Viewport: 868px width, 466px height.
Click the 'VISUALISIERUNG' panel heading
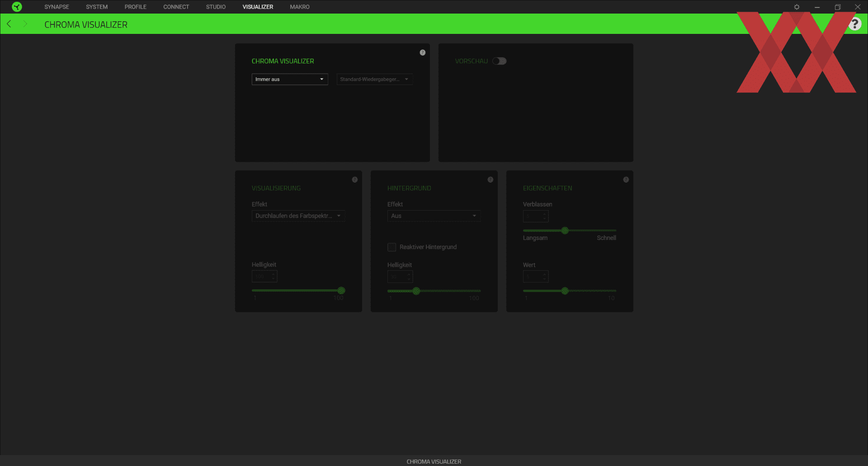coord(276,188)
